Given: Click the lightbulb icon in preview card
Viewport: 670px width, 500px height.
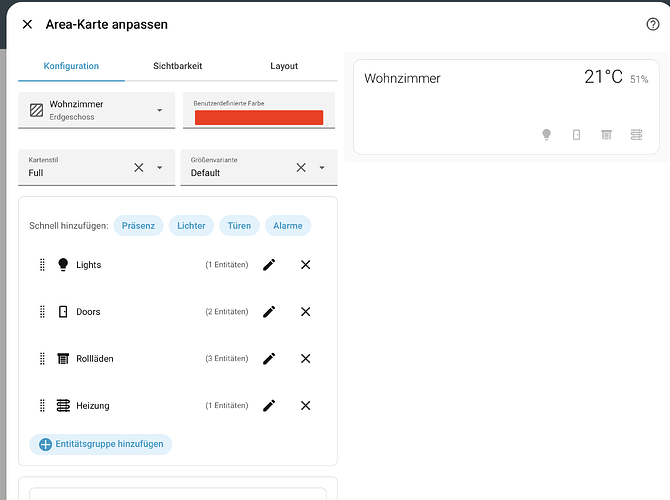Looking at the screenshot, I should [547, 135].
